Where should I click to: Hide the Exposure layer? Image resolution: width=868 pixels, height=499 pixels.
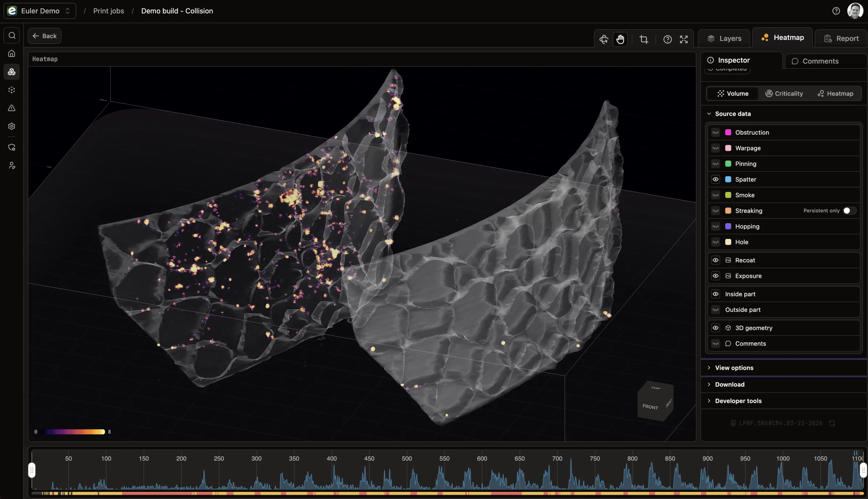pos(715,276)
